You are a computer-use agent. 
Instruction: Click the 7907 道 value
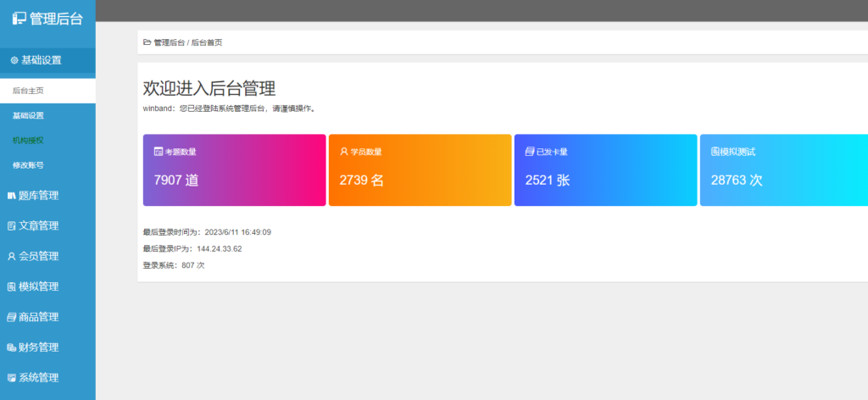click(x=176, y=180)
